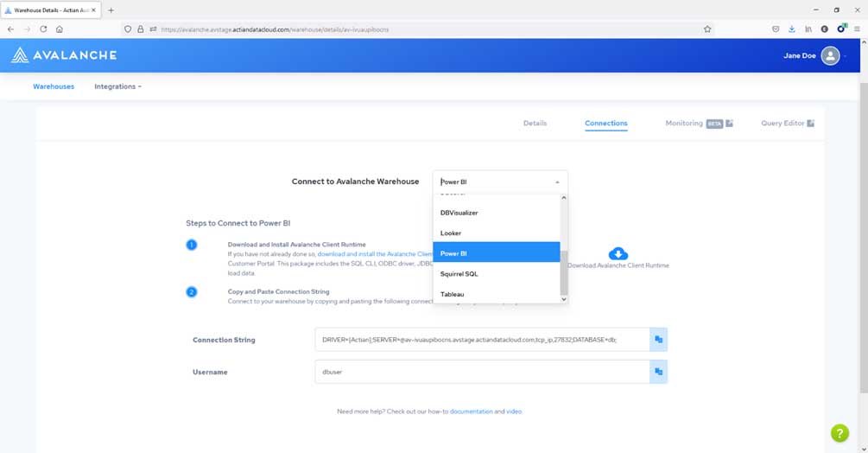Click the Avalanche logo
Image resolution: width=868 pixels, height=453 pixels.
click(64, 54)
